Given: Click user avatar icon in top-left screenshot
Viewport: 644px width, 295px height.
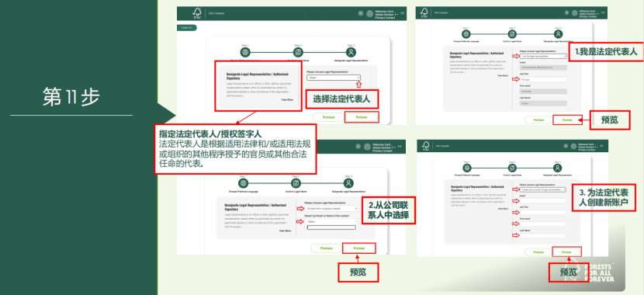Looking at the screenshot, I should [x=369, y=13].
